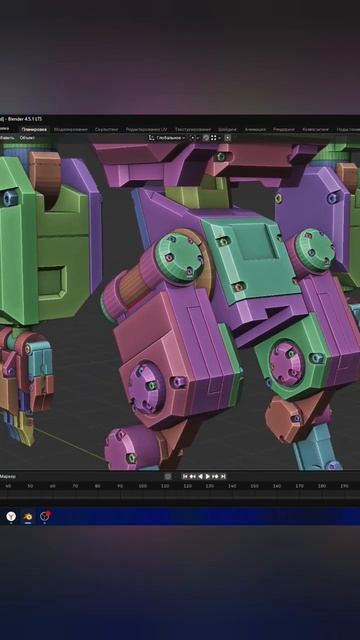The image size is (360, 640).
Task: Toggle proportional editing icon
Action: click(x=228, y=138)
